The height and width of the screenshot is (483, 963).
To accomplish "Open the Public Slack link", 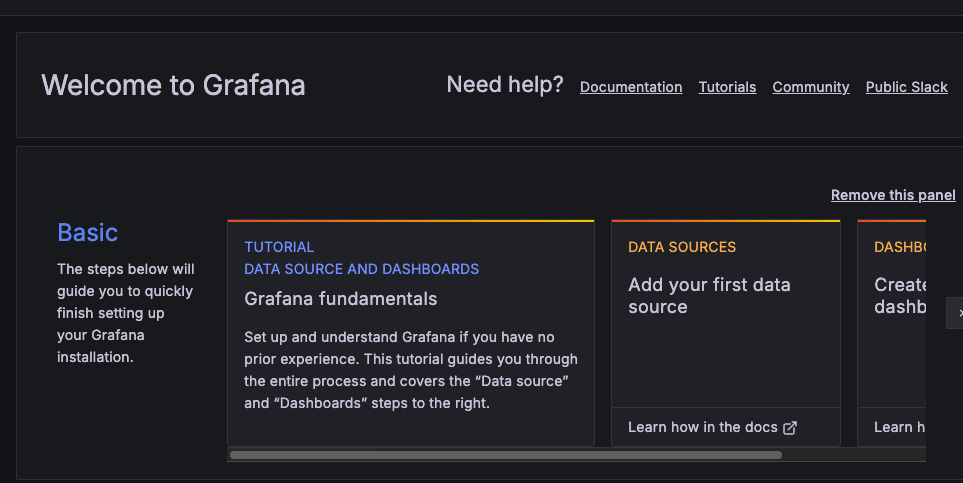I will coord(906,87).
